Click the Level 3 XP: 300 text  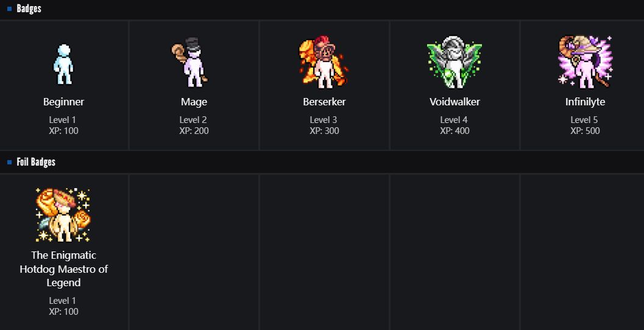click(x=324, y=125)
